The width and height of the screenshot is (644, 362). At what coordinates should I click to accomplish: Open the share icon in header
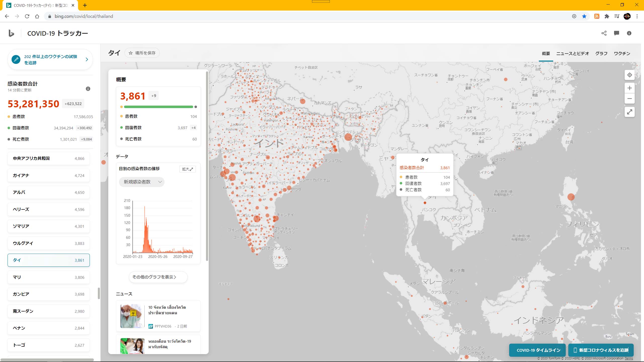[604, 33]
